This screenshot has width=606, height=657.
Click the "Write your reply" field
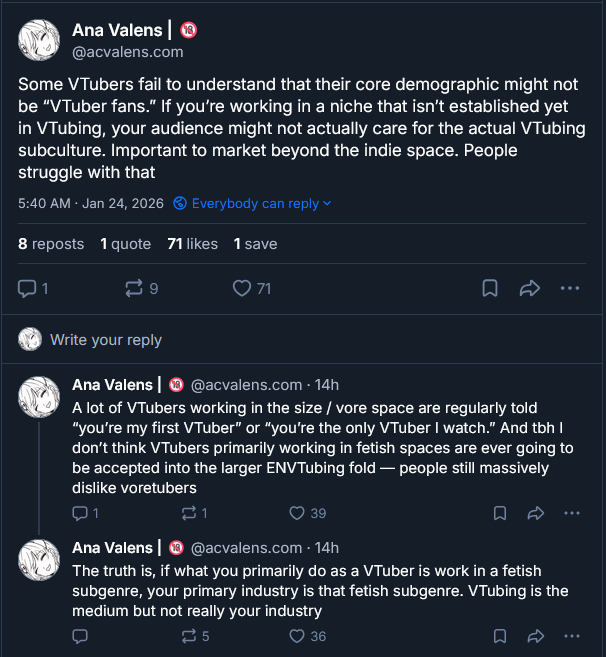coord(106,340)
